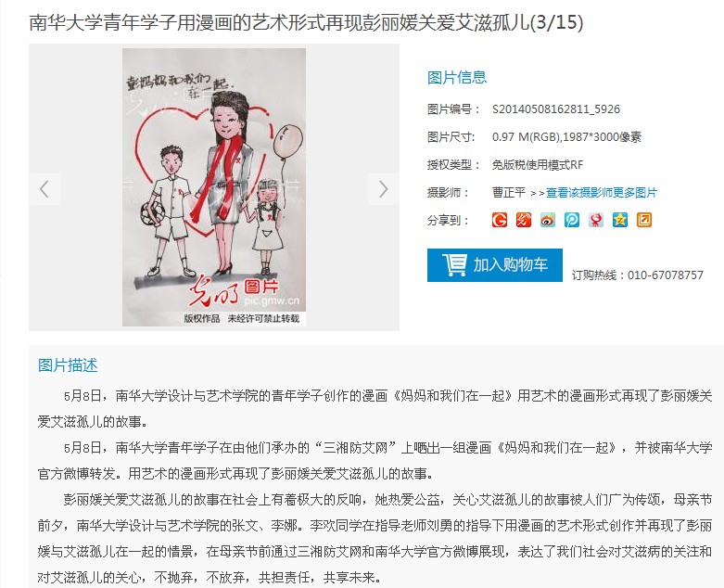Screen dimensions: 724x588
Task: Click the hotline number 010-67078757
Action: click(666, 275)
